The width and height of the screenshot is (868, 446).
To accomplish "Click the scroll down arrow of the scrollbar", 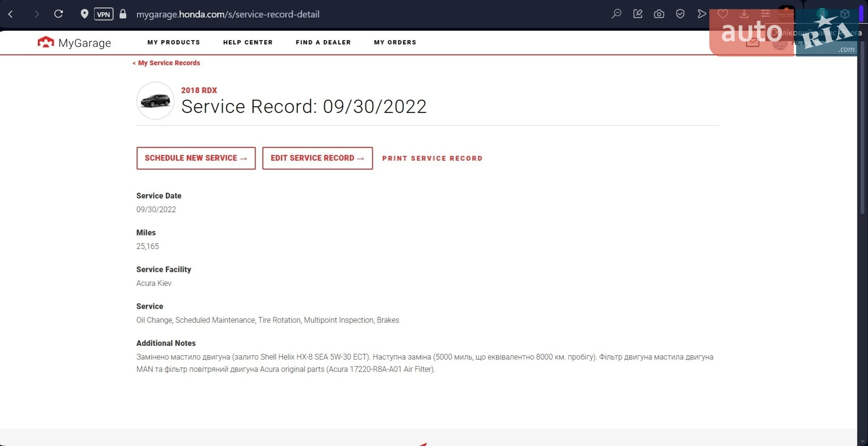I will (x=863, y=441).
